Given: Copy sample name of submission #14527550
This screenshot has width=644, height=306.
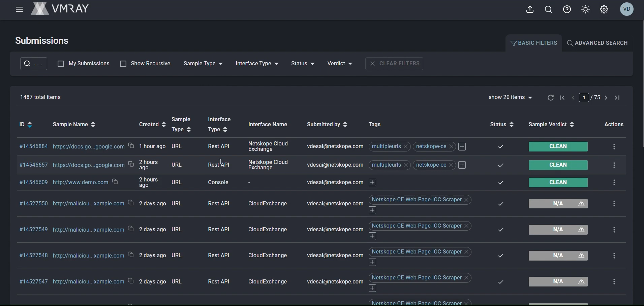Looking at the screenshot, I should (131, 203).
